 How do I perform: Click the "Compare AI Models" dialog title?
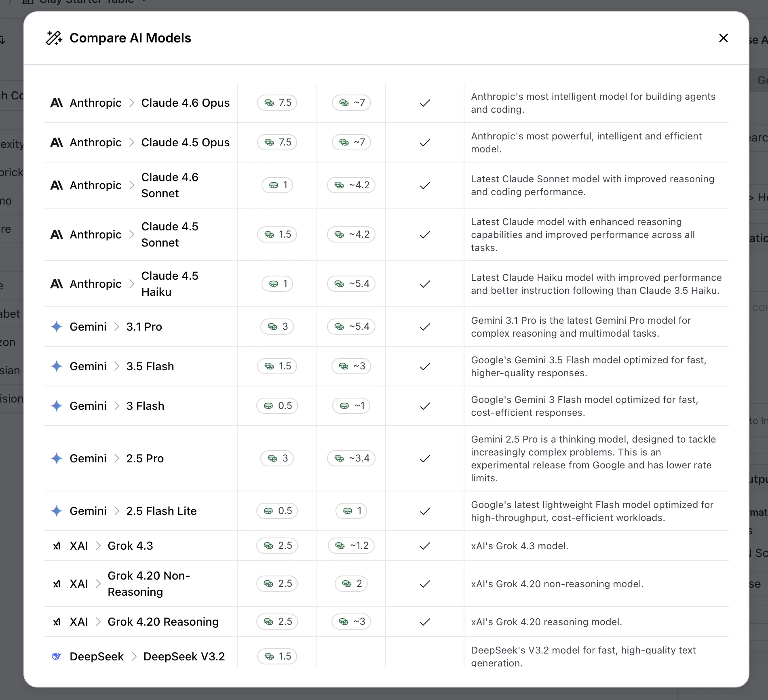(x=131, y=38)
